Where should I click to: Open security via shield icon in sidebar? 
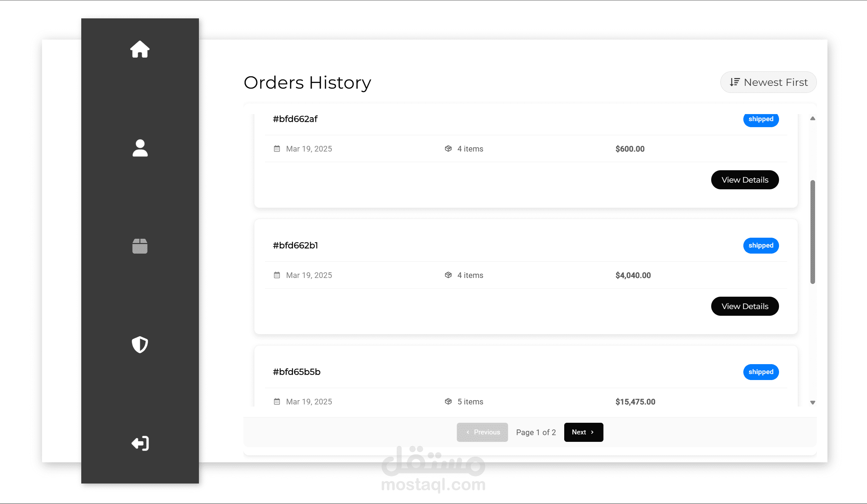[140, 344]
